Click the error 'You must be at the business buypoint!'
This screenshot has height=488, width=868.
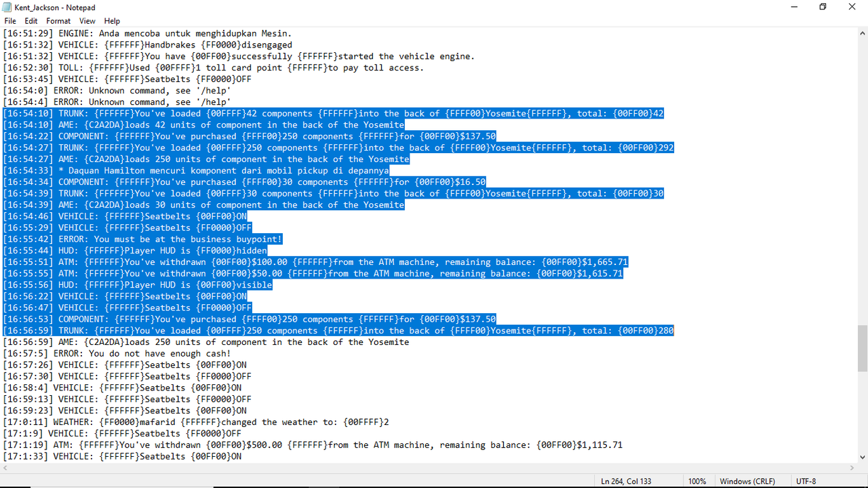pos(142,239)
